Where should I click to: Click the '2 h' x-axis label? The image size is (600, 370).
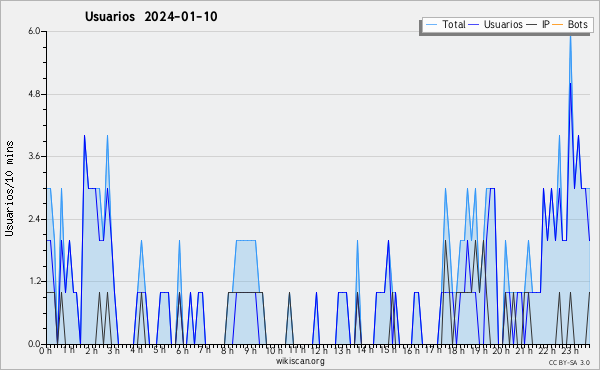tap(91, 350)
